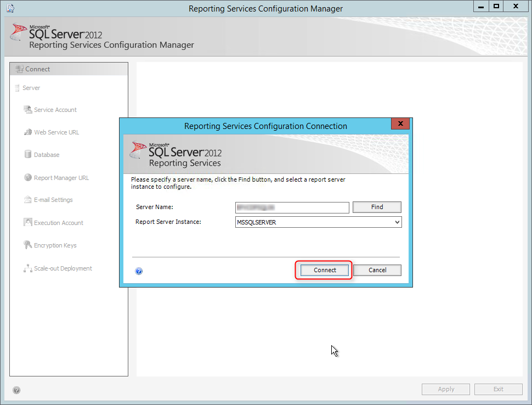Close the Configuration Connection dialog

400,123
